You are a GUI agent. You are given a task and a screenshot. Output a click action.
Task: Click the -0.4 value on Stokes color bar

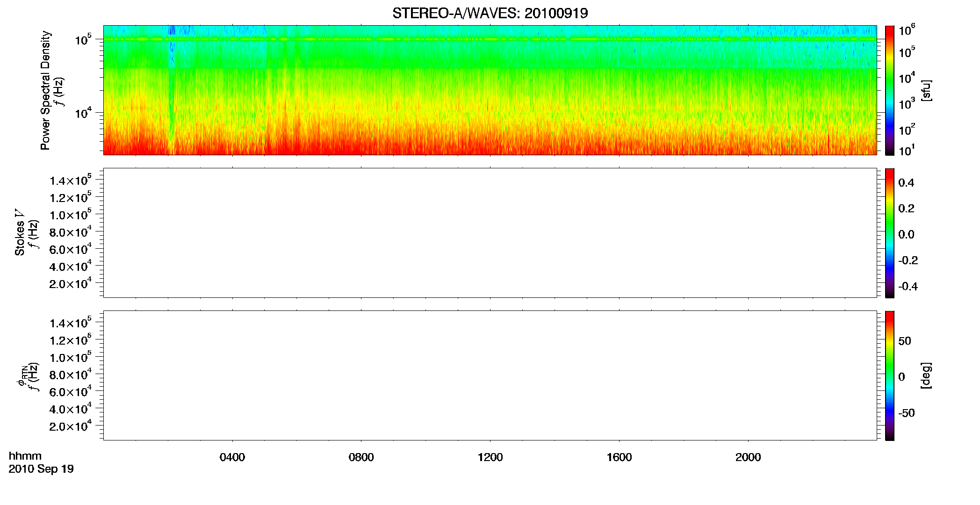(908, 287)
